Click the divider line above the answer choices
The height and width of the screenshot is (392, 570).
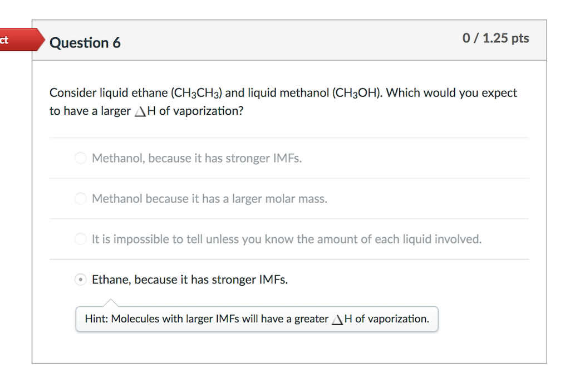click(x=289, y=138)
